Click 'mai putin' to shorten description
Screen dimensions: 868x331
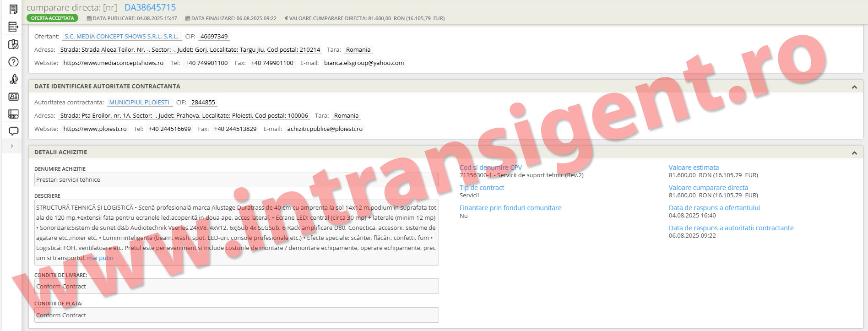(x=100, y=258)
